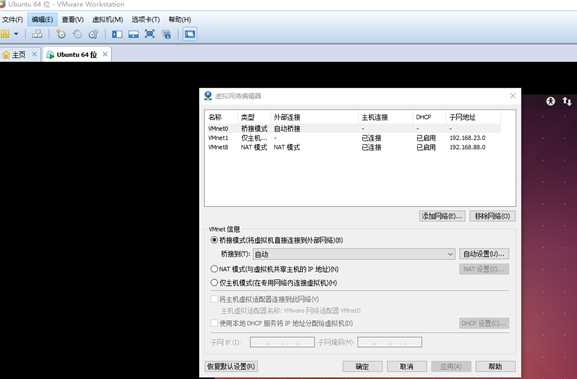Switch to the 主页 tab
The image size is (577, 379).
click(18, 55)
